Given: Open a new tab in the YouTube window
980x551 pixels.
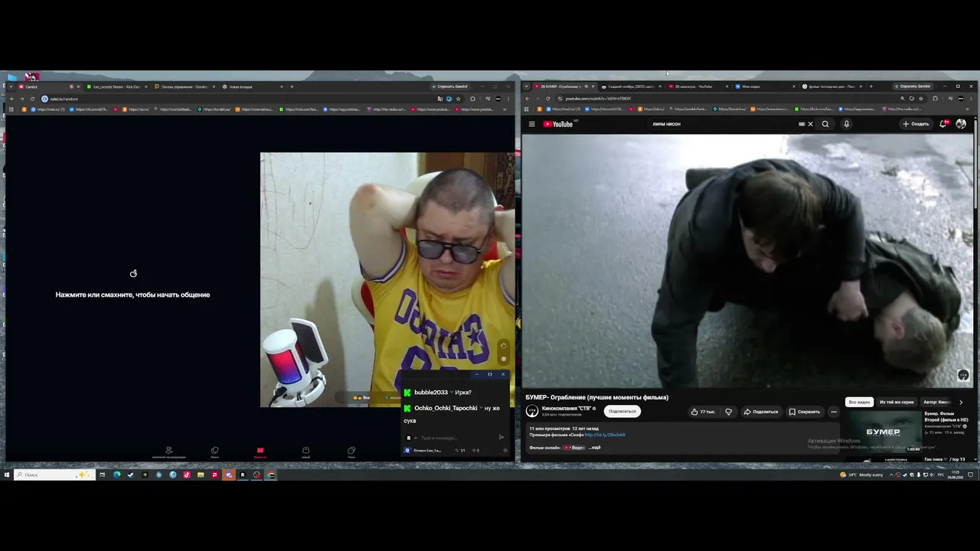Looking at the screenshot, I should point(871,86).
